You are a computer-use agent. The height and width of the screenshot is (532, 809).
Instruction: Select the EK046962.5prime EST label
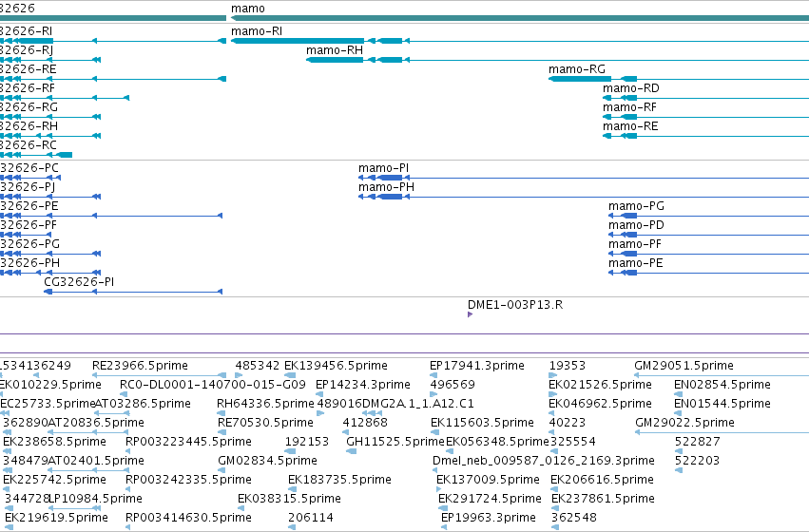point(601,404)
